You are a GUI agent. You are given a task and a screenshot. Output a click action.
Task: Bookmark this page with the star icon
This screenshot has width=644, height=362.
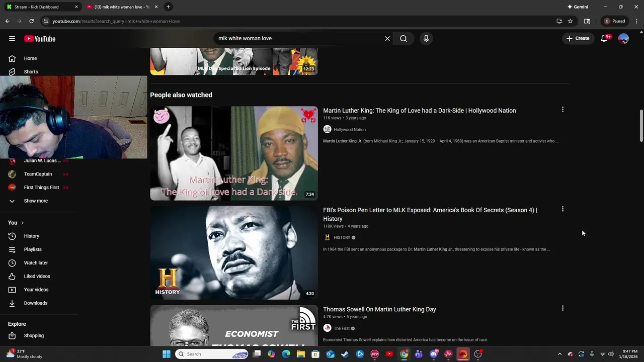coord(570,21)
